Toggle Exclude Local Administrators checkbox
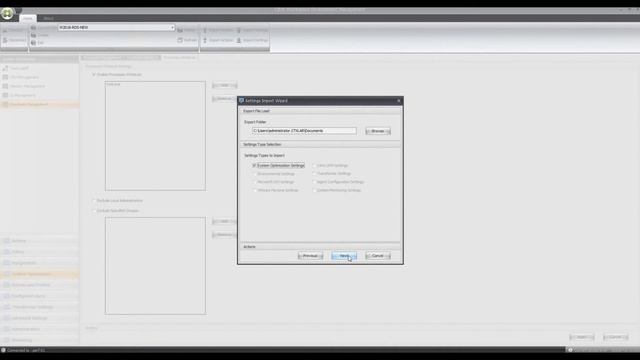 (x=94, y=201)
